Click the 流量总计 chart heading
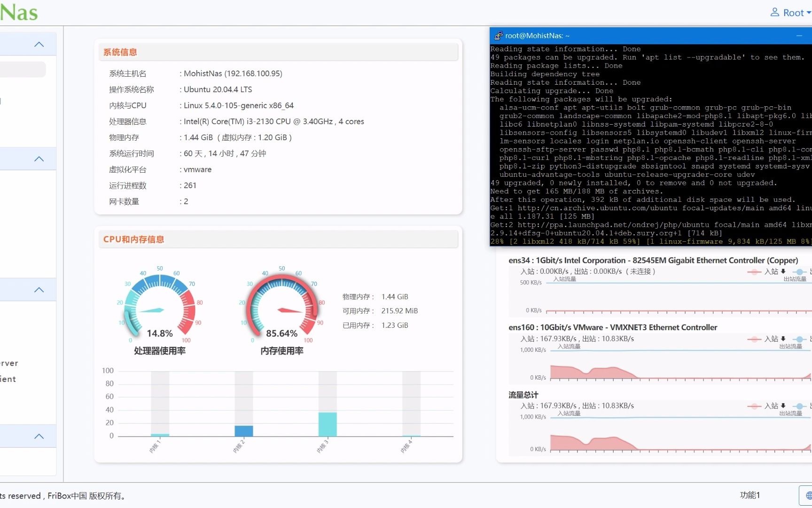Viewport: 812px width, 508px height. 523,395
